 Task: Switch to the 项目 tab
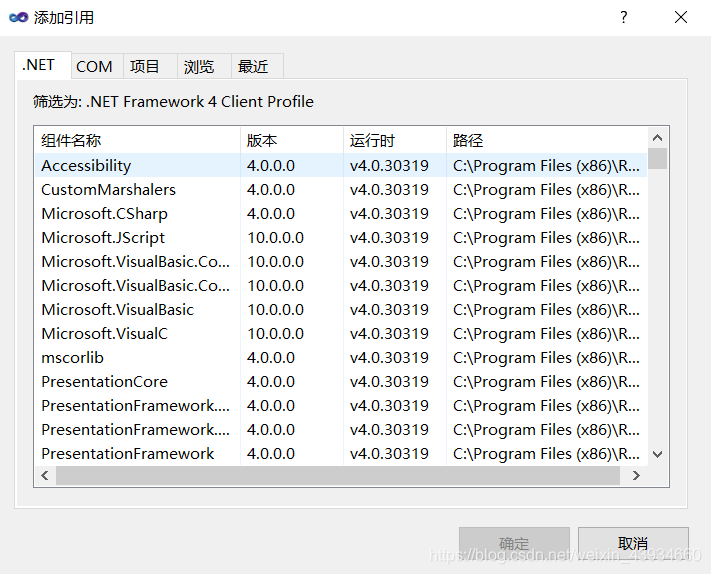[x=150, y=67]
